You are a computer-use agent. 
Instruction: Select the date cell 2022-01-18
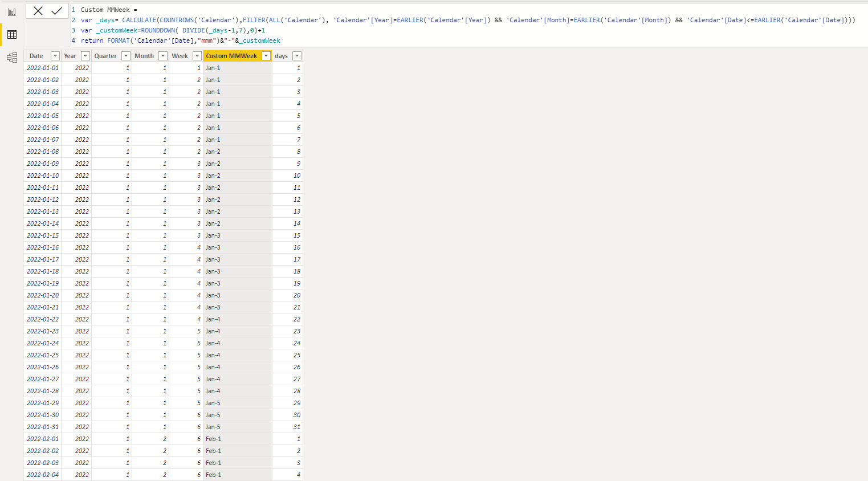click(43, 271)
